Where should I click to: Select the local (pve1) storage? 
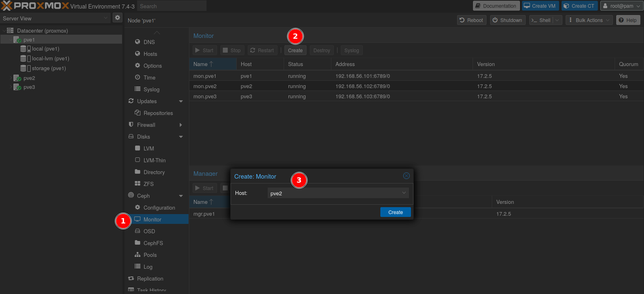tap(45, 49)
